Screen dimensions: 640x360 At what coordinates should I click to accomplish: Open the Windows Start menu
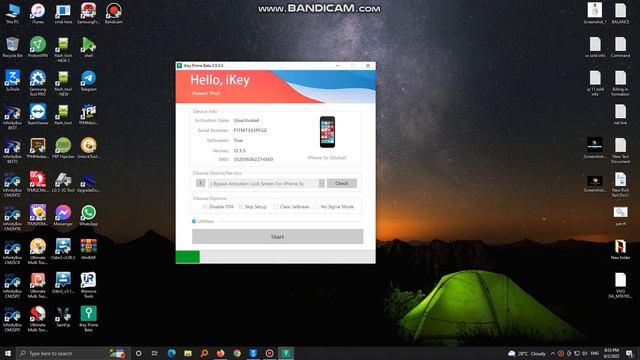point(8,353)
